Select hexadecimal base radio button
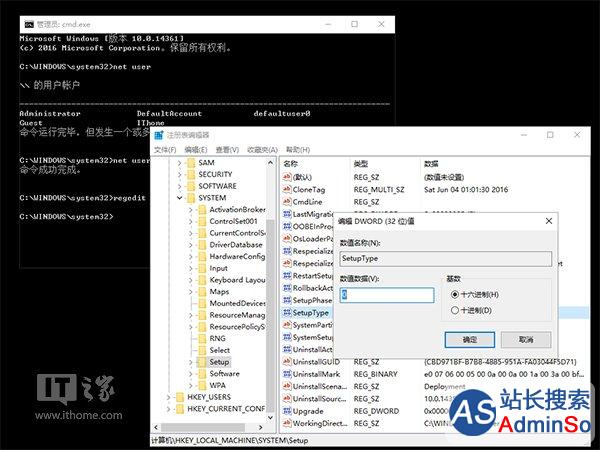This screenshot has width=600, height=450. [x=454, y=294]
